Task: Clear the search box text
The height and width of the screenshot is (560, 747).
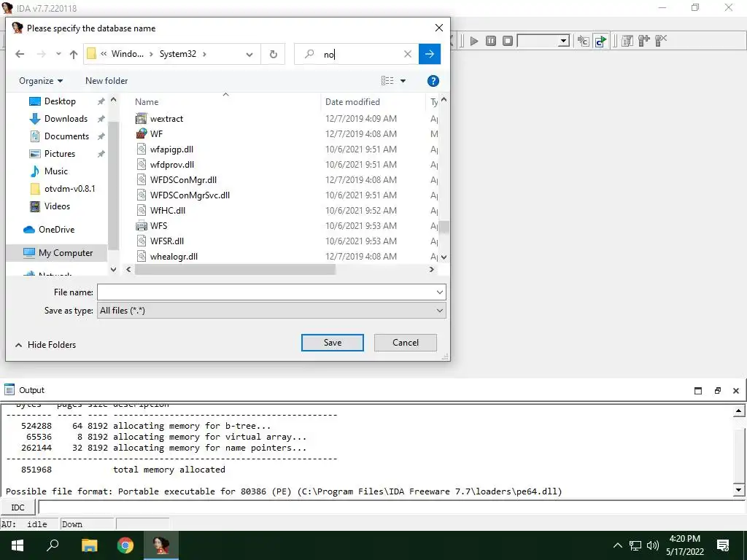Action: click(408, 54)
